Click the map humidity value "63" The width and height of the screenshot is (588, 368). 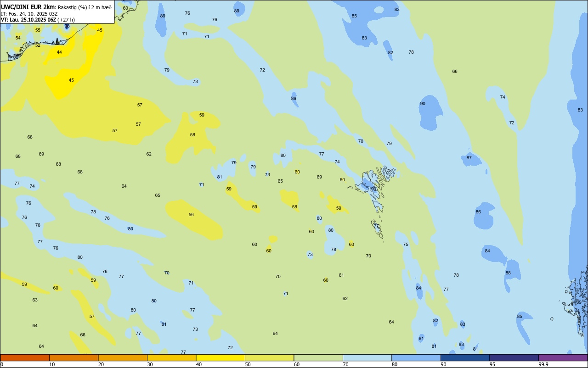pos(35,300)
